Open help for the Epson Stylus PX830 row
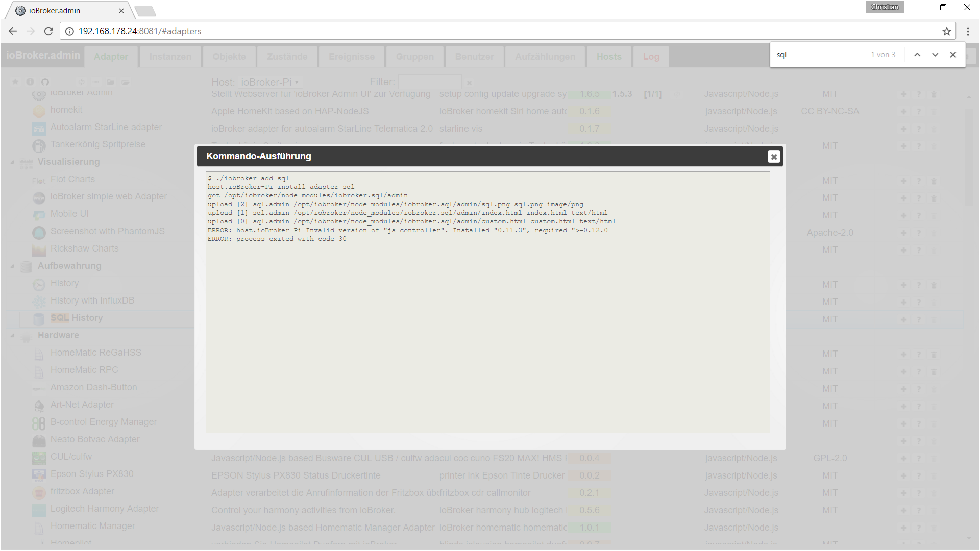The image size is (980, 551). pos(919,476)
